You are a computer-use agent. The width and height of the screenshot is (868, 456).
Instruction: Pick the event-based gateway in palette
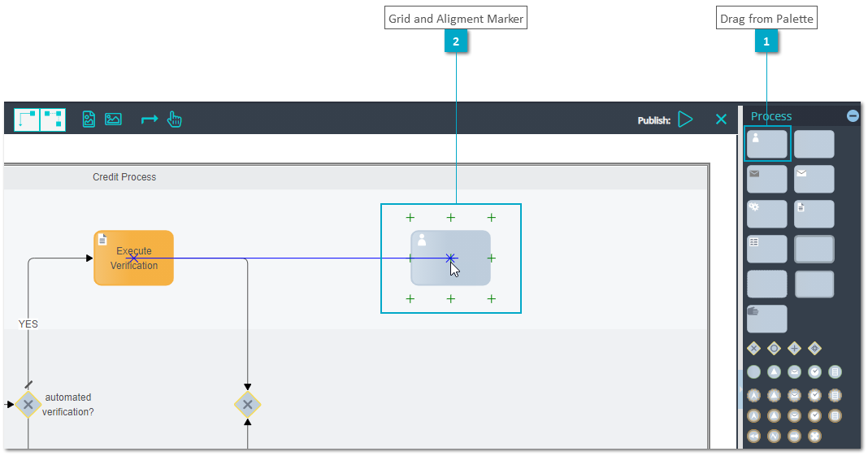814,348
